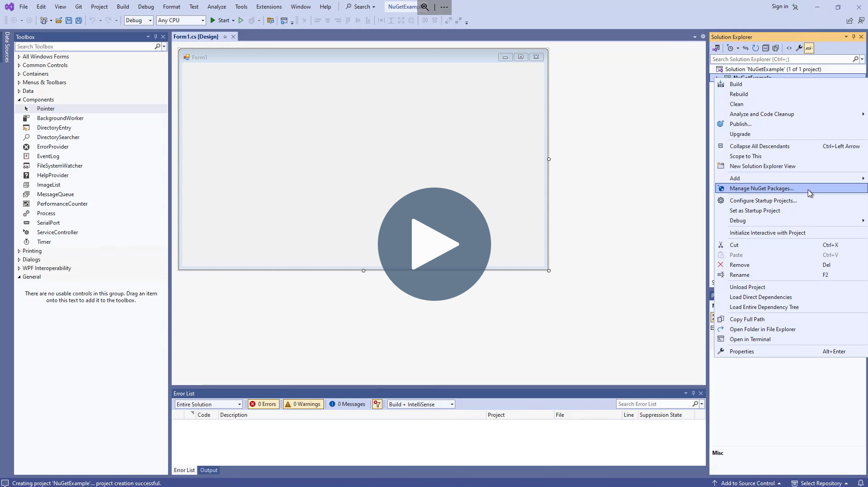Click the View Code icon in Solution Explorer
868x487 pixels.
click(789, 48)
